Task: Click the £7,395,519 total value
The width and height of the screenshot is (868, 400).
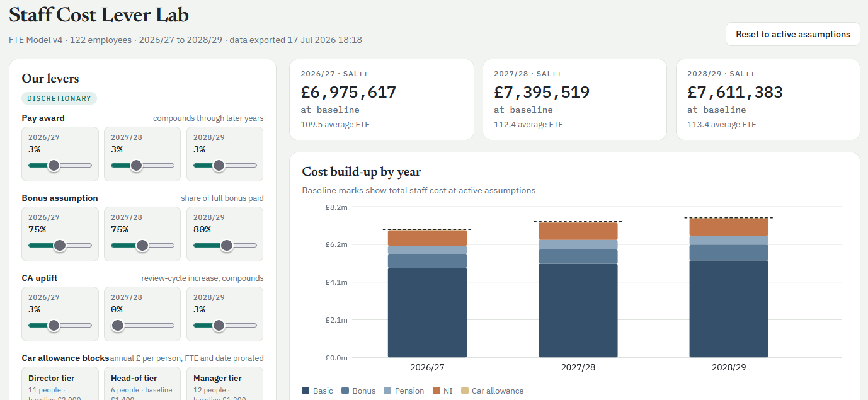Action: [x=542, y=92]
